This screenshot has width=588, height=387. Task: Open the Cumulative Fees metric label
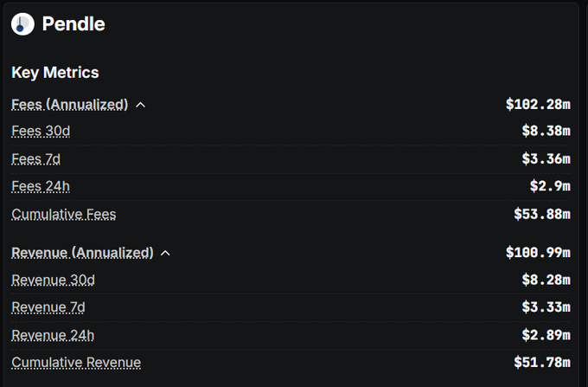[x=63, y=214]
